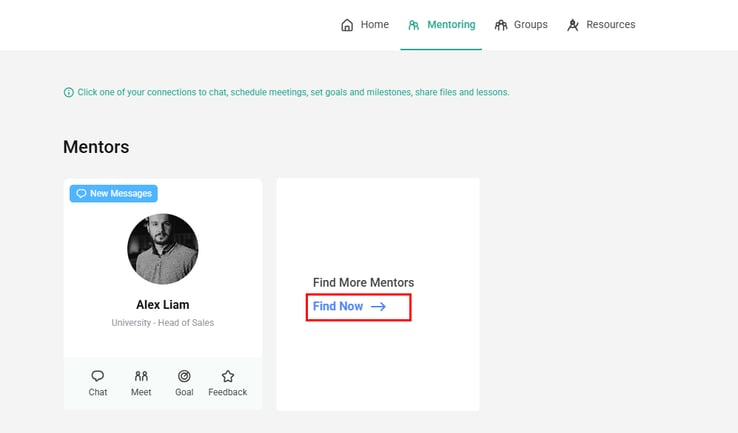Click the Home house icon

pyautogui.click(x=347, y=25)
